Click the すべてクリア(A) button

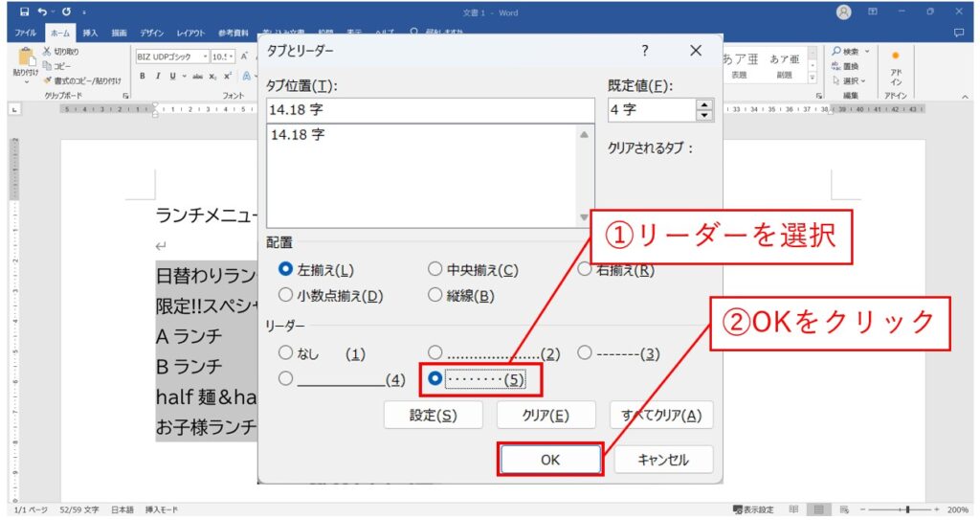[661, 415]
